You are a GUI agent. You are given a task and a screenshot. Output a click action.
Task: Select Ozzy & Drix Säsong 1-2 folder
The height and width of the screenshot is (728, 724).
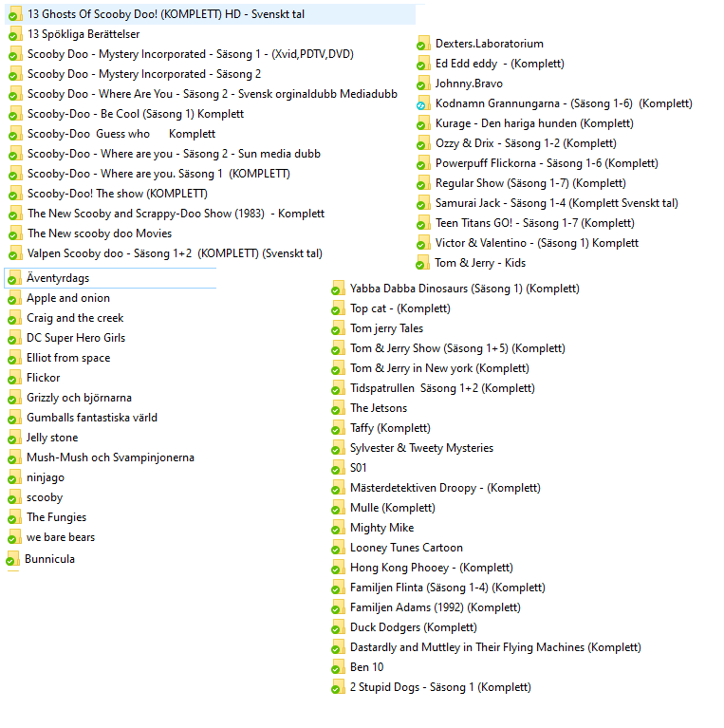click(x=526, y=143)
